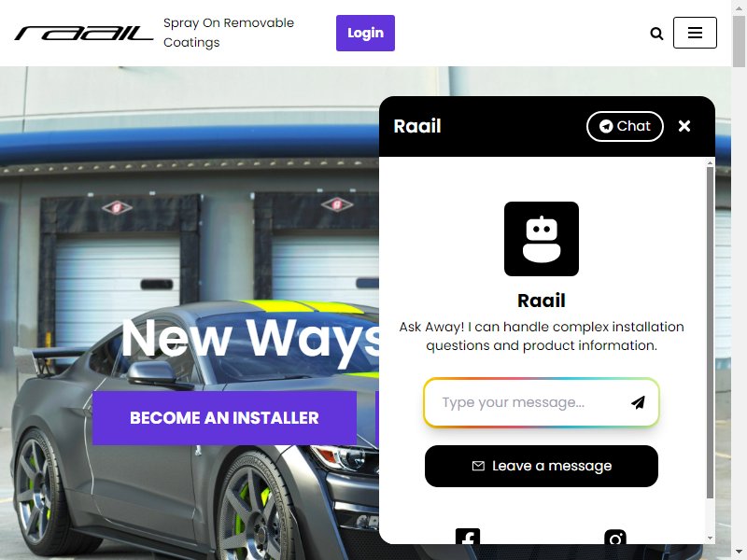
Task: Send message with paper plane icon
Action: point(638,402)
